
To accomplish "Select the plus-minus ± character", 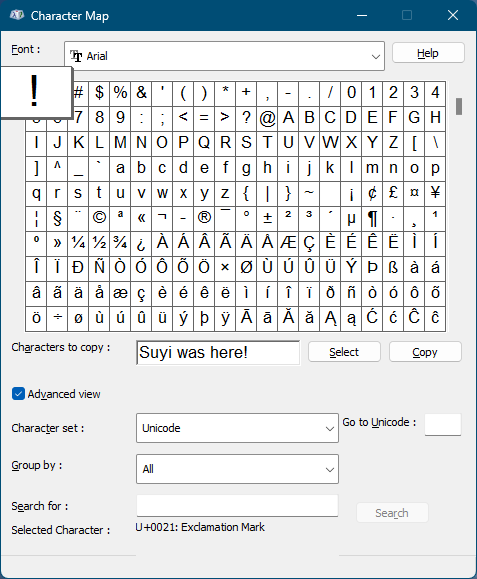I will click(267, 218).
